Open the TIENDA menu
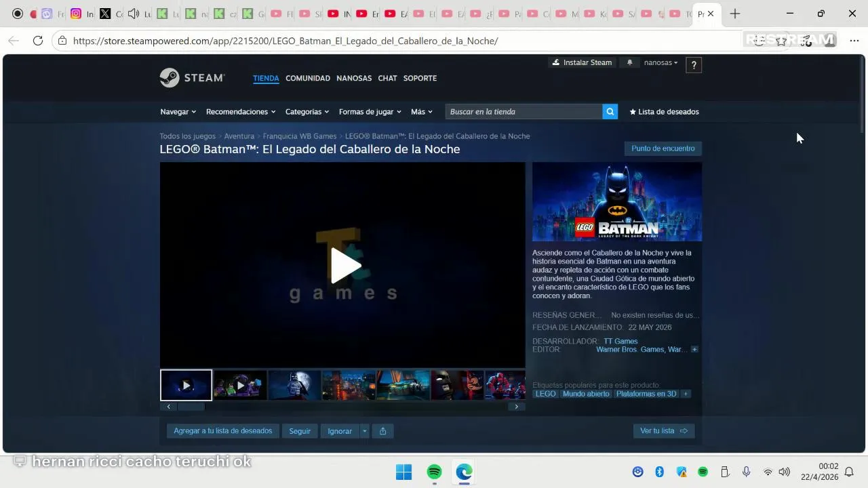868x488 pixels. (x=266, y=78)
